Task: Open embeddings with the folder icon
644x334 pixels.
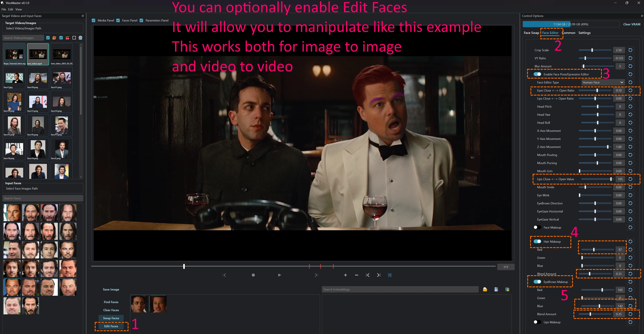Action: point(485,289)
